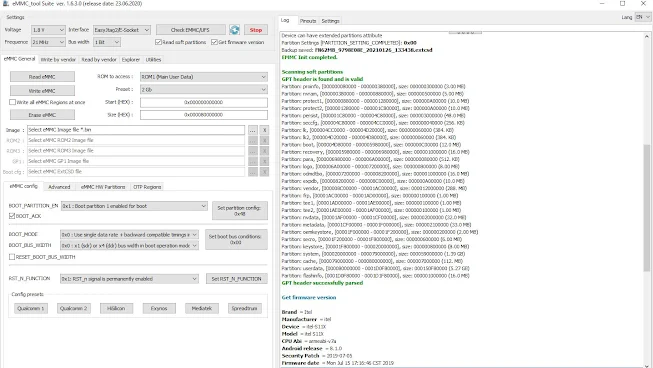This screenshot has width=653, height=368.
Task: Click the log scrollbar up arrow
Action: 647,36
